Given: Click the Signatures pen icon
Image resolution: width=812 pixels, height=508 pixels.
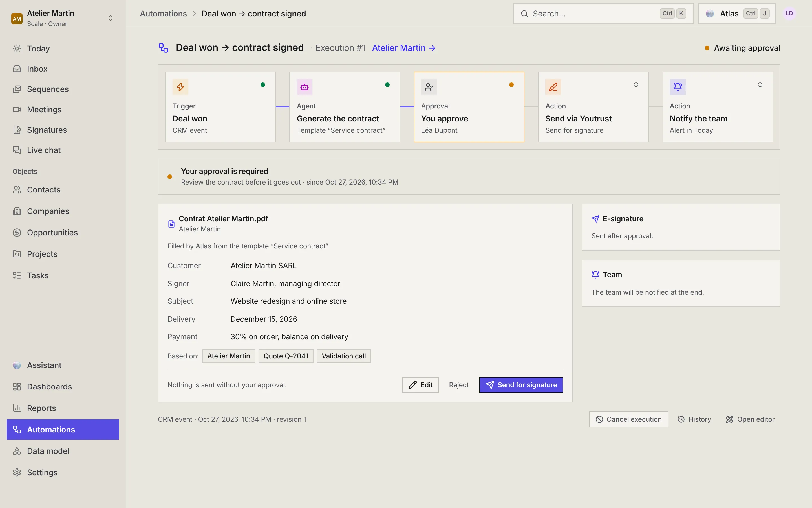Looking at the screenshot, I should (17, 130).
